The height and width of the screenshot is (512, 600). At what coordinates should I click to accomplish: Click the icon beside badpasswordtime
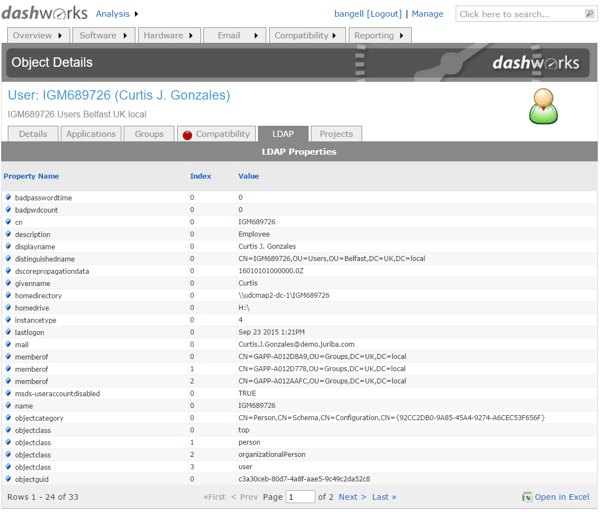(8, 197)
